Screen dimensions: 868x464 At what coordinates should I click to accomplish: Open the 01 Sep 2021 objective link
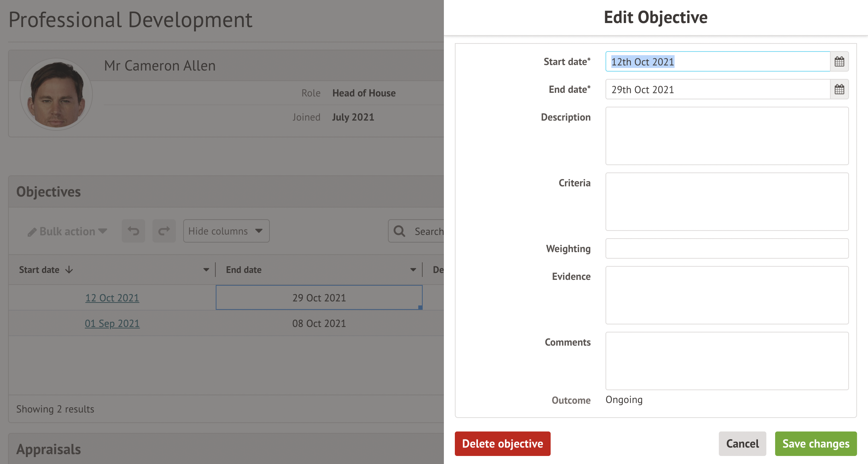point(112,323)
